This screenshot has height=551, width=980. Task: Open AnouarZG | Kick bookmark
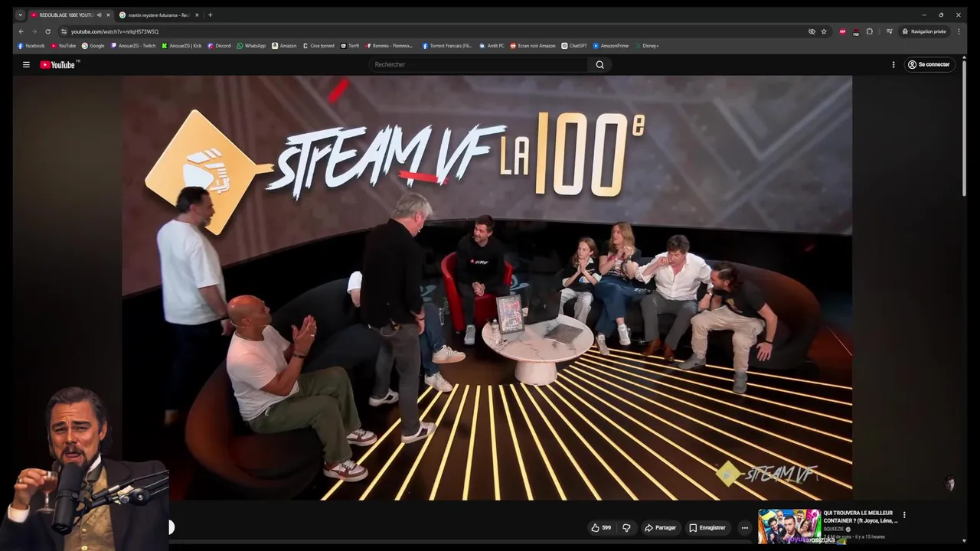181,46
